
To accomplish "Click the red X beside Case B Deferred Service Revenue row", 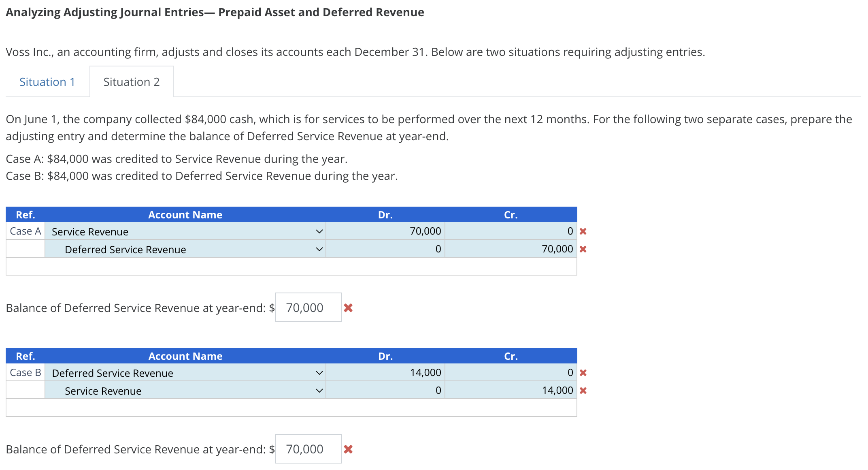I will pyautogui.click(x=583, y=372).
